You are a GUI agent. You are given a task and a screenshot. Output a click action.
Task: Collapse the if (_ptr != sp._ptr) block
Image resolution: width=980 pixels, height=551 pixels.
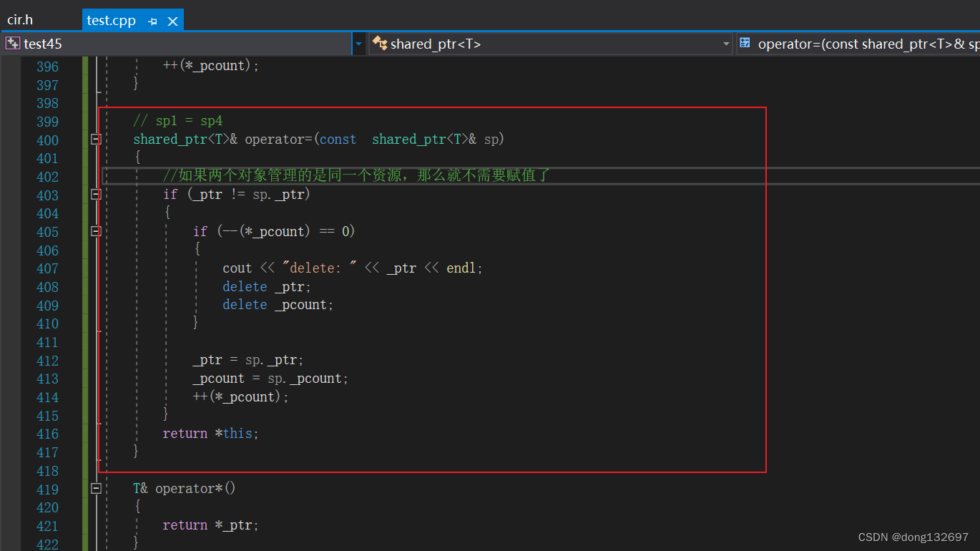tap(96, 194)
